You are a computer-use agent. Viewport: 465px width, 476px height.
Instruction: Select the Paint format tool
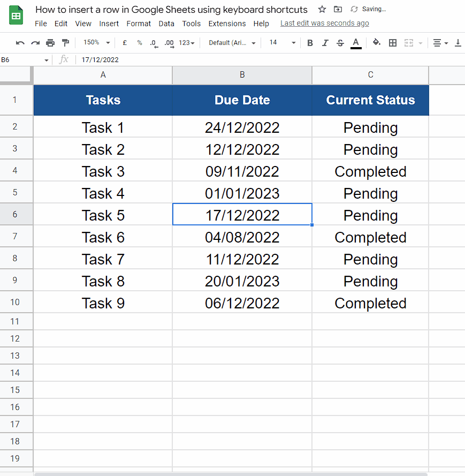pos(65,43)
